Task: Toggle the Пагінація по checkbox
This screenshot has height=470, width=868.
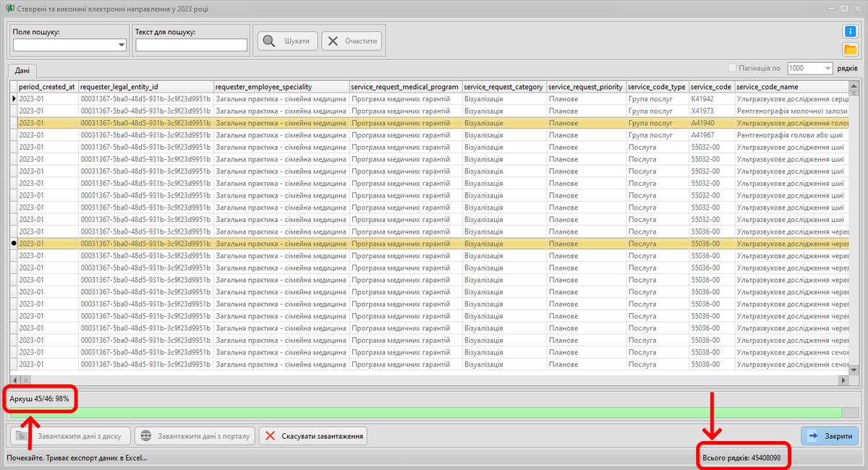Action: tap(733, 68)
